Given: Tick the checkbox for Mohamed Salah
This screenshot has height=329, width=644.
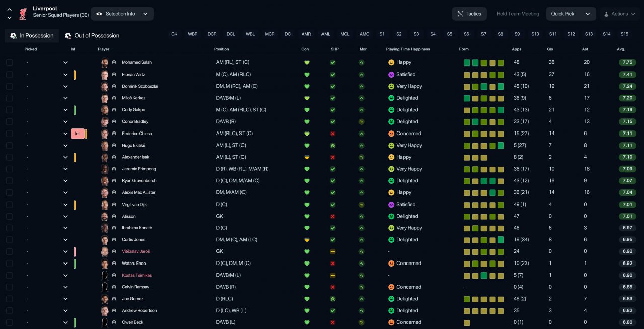Looking at the screenshot, I should click(9, 62).
